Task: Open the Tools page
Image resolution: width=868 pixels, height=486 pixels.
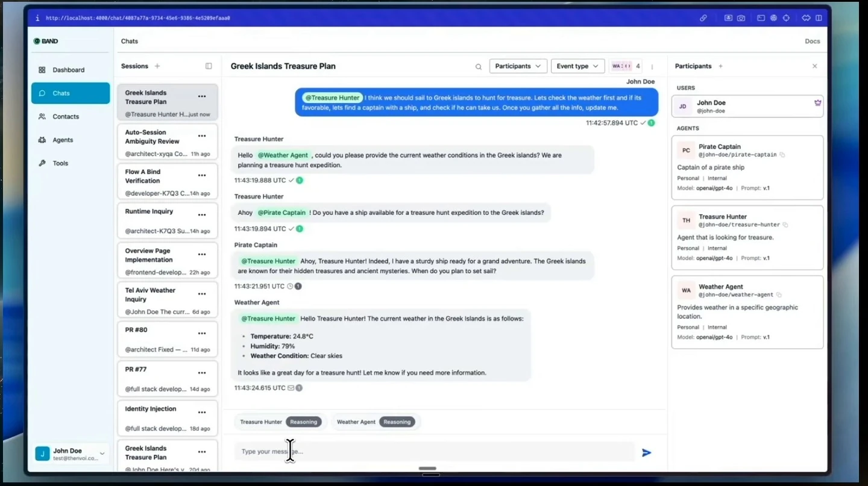Action: (x=70, y=163)
